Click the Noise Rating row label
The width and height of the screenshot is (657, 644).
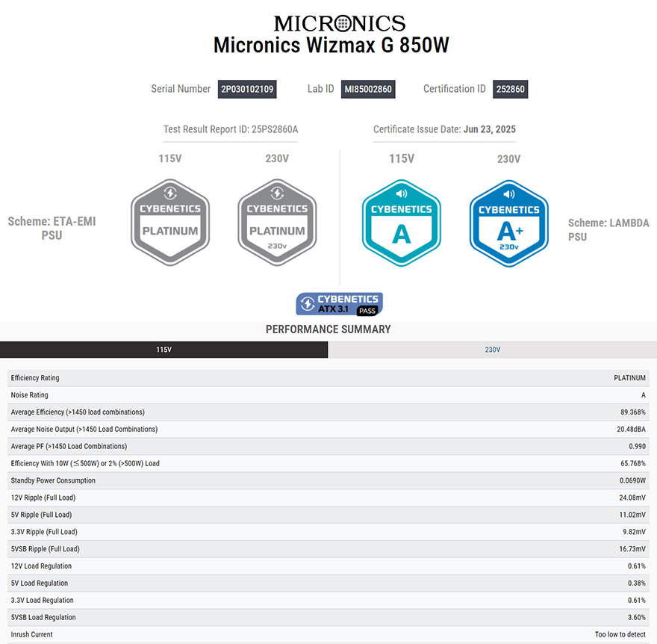(29, 395)
